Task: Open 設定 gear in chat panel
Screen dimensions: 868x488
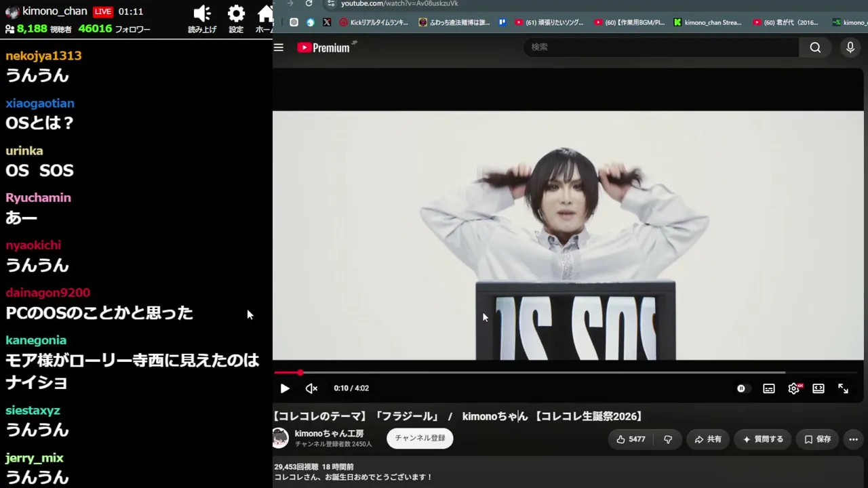Action: tap(236, 14)
